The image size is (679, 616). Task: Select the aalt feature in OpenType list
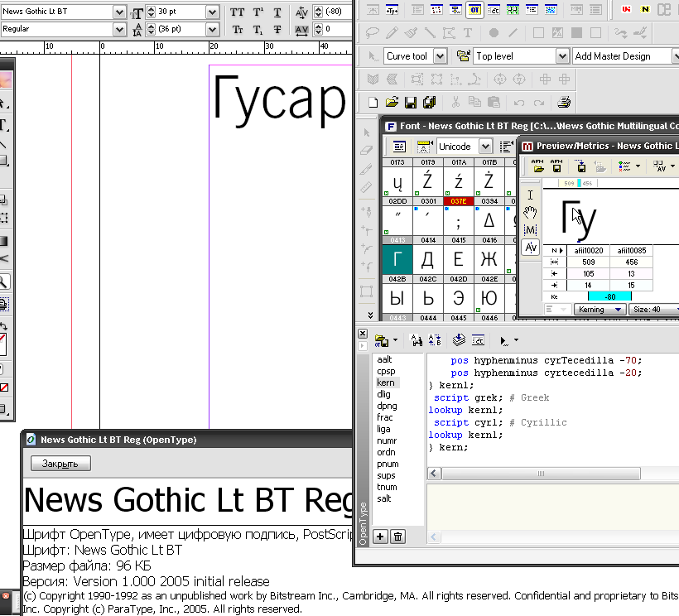384,359
